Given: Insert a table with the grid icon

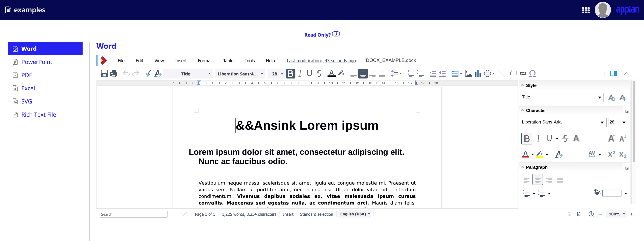Looking at the screenshot, I should pyautogui.click(x=455, y=74).
